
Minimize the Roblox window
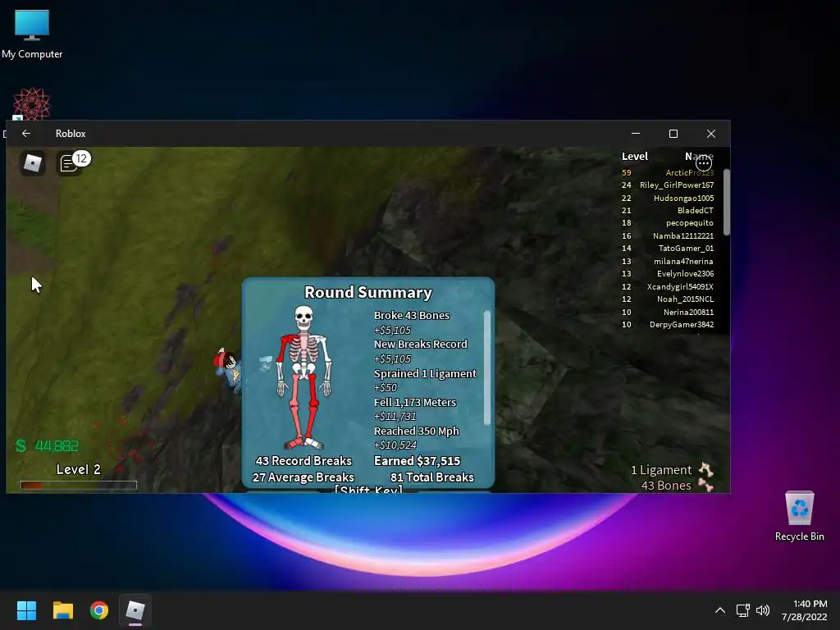point(636,134)
